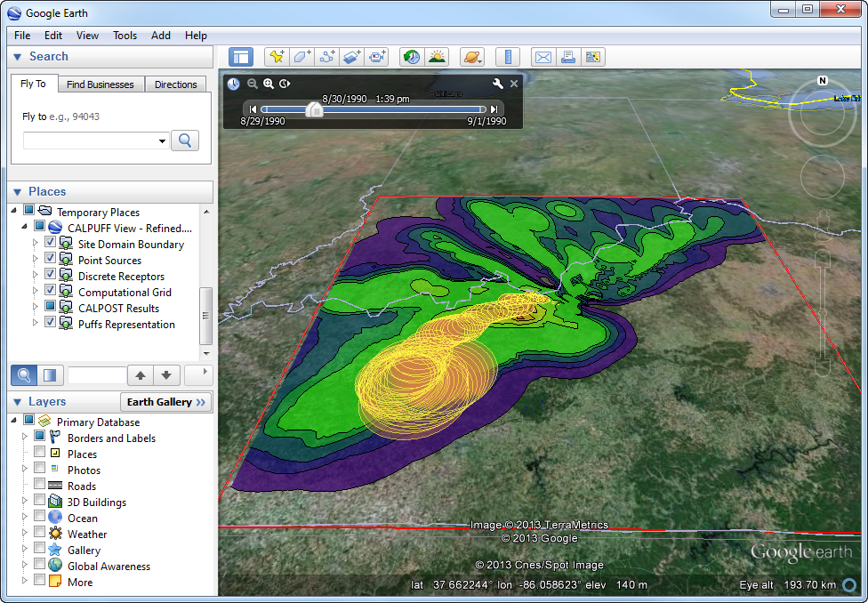This screenshot has width=868, height=603.
Task: Click the Email envelope icon
Action: click(543, 57)
